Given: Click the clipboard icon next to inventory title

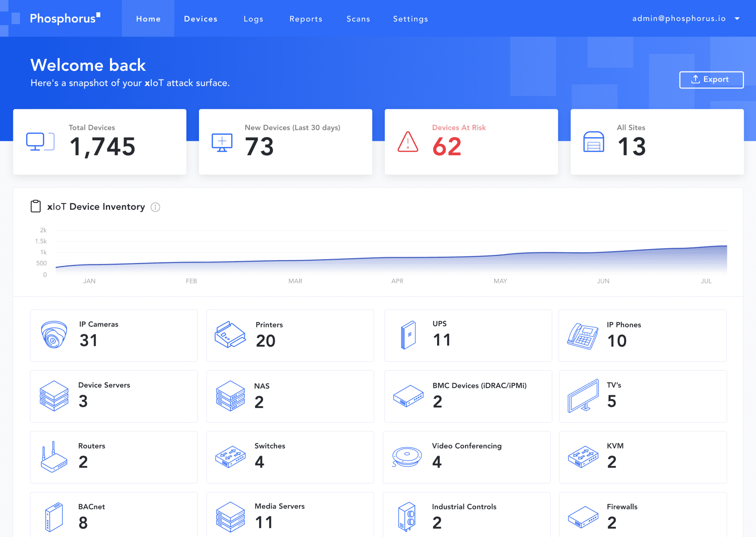Looking at the screenshot, I should pyautogui.click(x=36, y=206).
